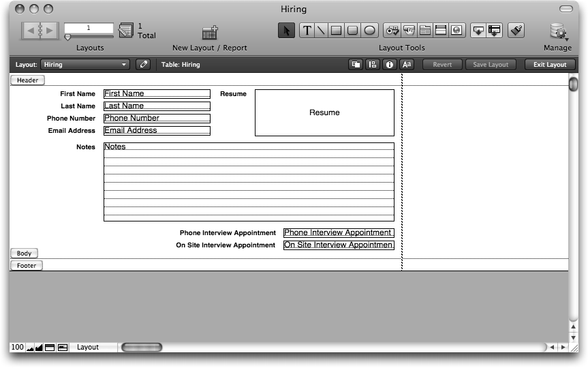Click the zoom out mountains icon
Viewport: 588px width, 368px height.
[30, 348]
